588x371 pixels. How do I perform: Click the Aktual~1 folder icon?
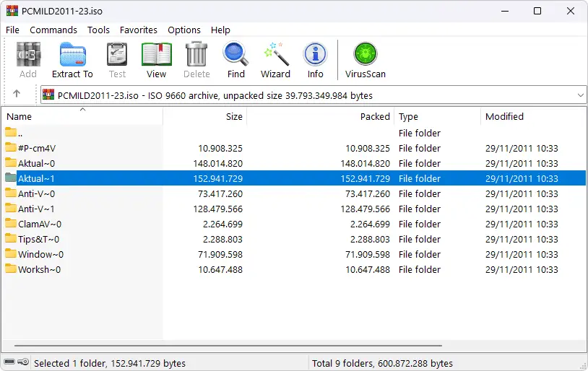click(x=11, y=178)
